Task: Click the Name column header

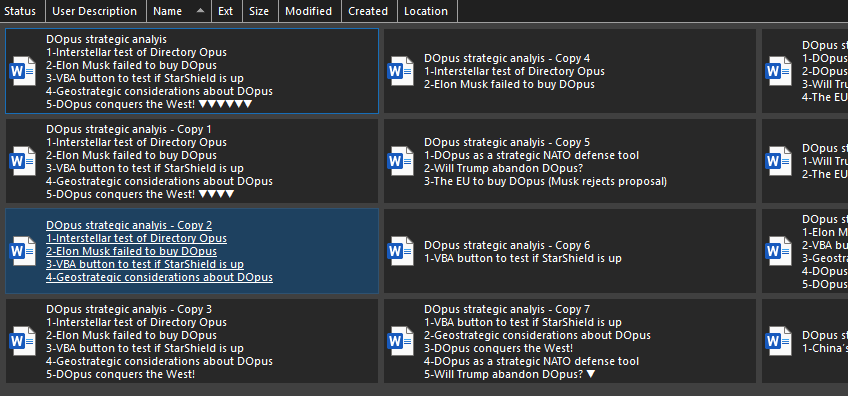Action: tap(178, 11)
